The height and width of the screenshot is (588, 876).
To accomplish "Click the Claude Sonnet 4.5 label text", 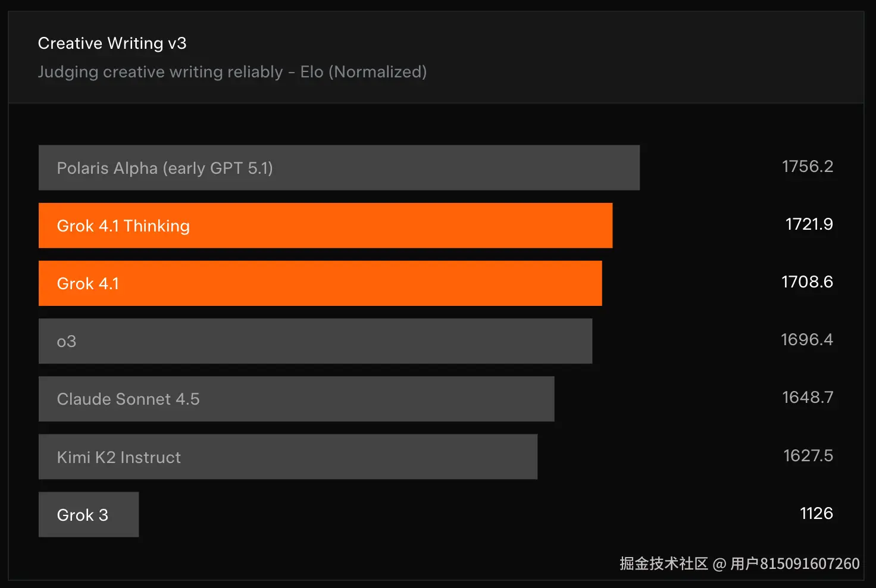I will tap(128, 399).
